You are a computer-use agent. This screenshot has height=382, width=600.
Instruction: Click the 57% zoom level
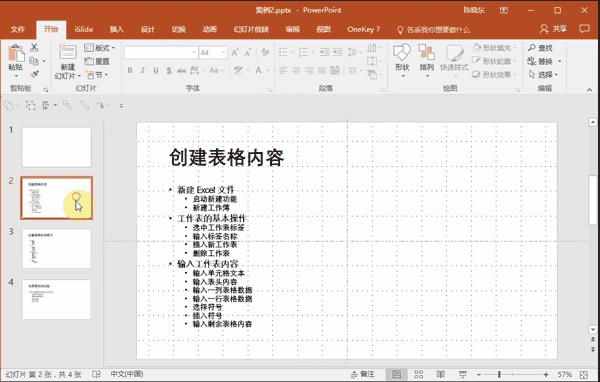pos(565,374)
